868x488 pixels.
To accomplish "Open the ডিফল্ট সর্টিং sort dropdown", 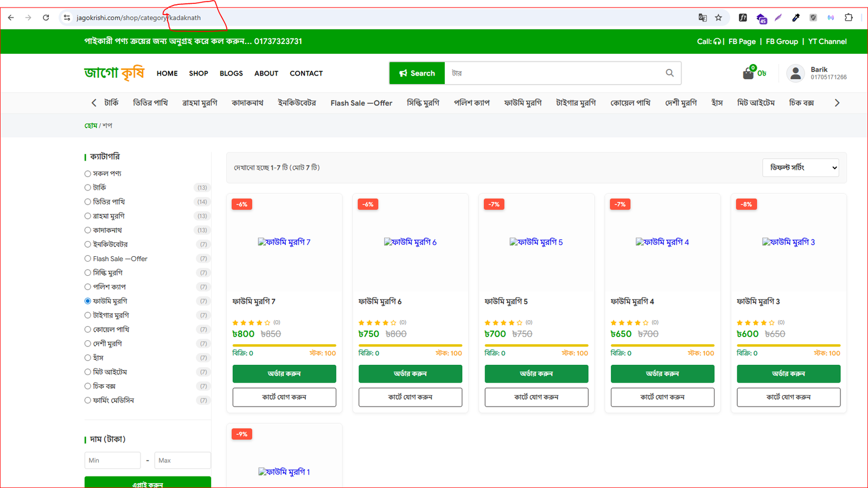I will coord(800,168).
